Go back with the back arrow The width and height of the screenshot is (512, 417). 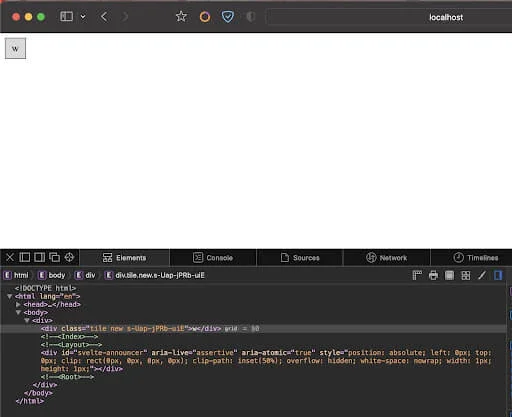(x=104, y=16)
